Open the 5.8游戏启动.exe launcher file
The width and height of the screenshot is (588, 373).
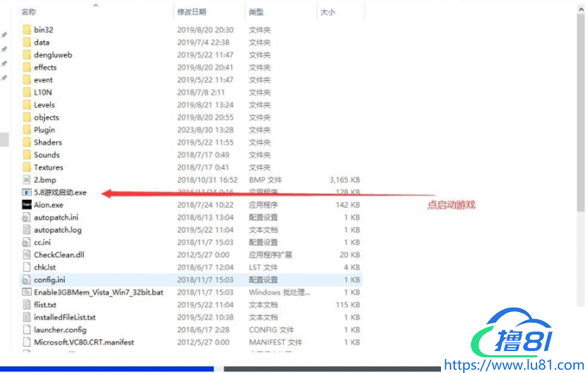(x=60, y=192)
